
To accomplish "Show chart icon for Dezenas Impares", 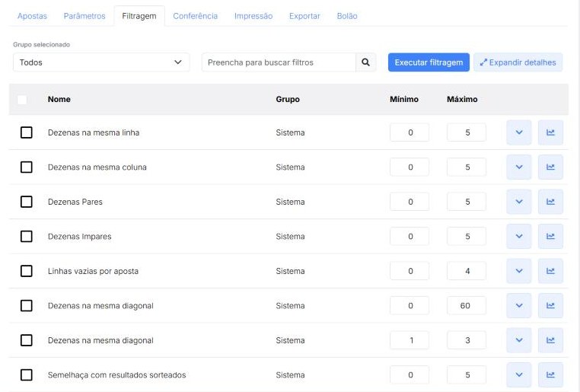I will click(550, 236).
